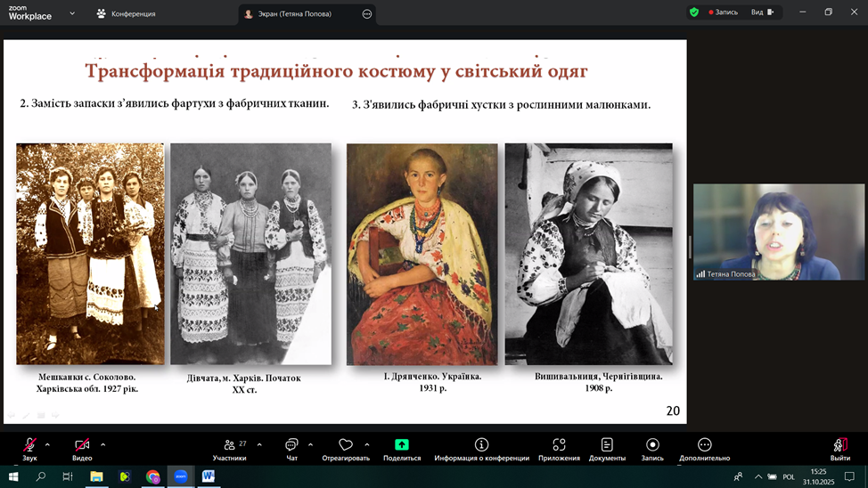Turn on the video camera
Screen dimensions: 868x488
click(82, 449)
